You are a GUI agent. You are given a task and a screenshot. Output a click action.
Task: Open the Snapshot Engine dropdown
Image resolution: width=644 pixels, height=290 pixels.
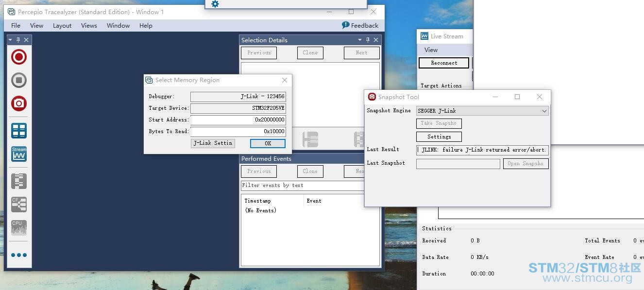point(482,111)
